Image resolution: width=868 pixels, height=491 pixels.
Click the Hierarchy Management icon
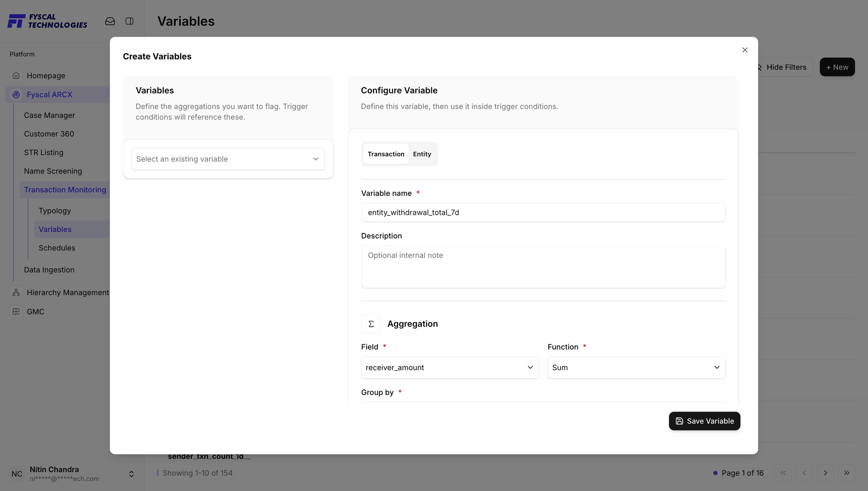16,293
